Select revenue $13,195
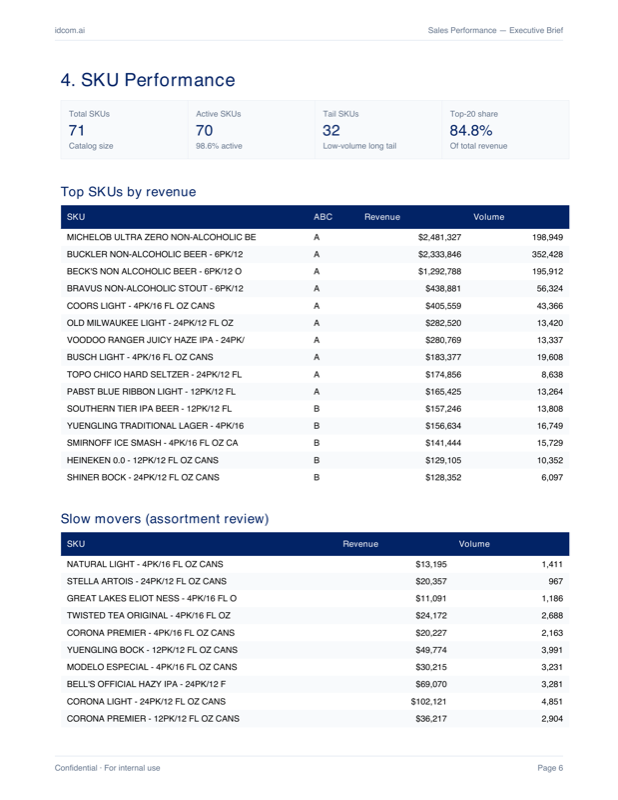 point(431,564)
